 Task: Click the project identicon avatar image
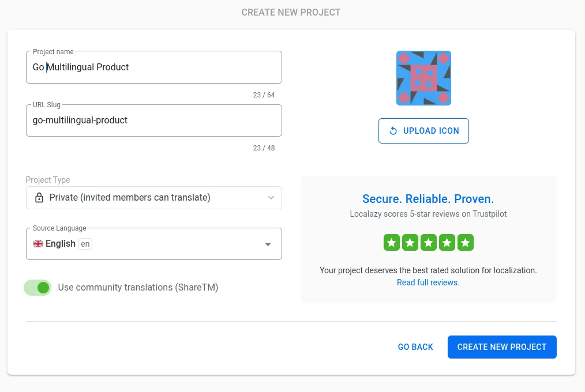423,78
